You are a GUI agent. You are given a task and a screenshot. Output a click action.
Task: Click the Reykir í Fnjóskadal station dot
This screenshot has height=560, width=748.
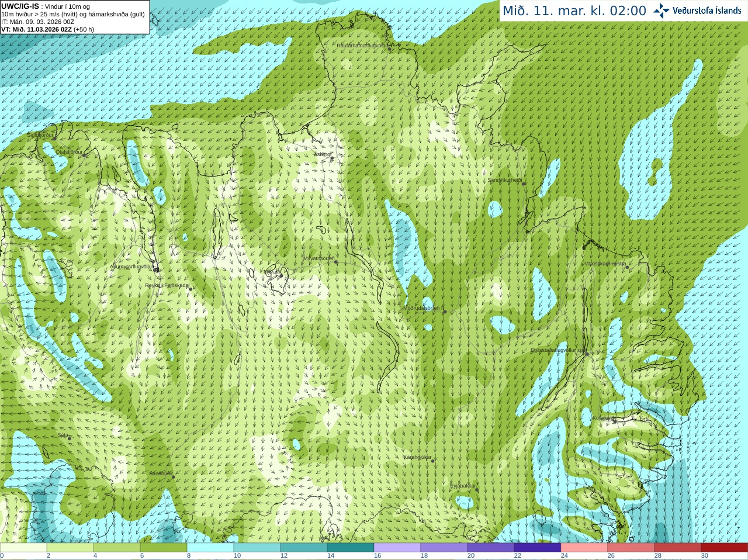click(191, 289)
